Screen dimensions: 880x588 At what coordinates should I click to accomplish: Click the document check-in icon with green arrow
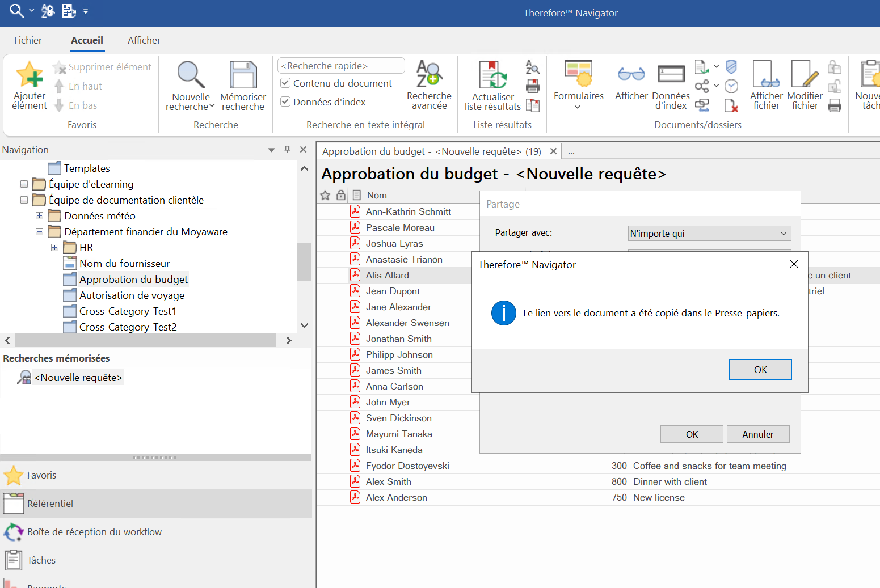(x=702, y=67)
